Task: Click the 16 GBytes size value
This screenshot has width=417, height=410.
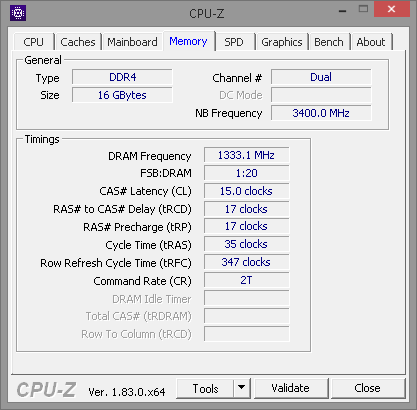Action: click(122, 95)
